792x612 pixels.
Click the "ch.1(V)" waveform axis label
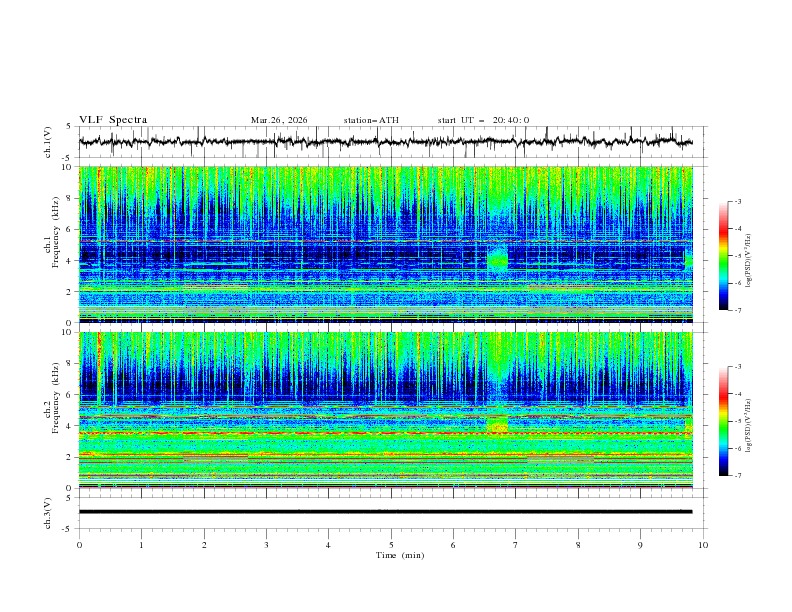point(48,142)
